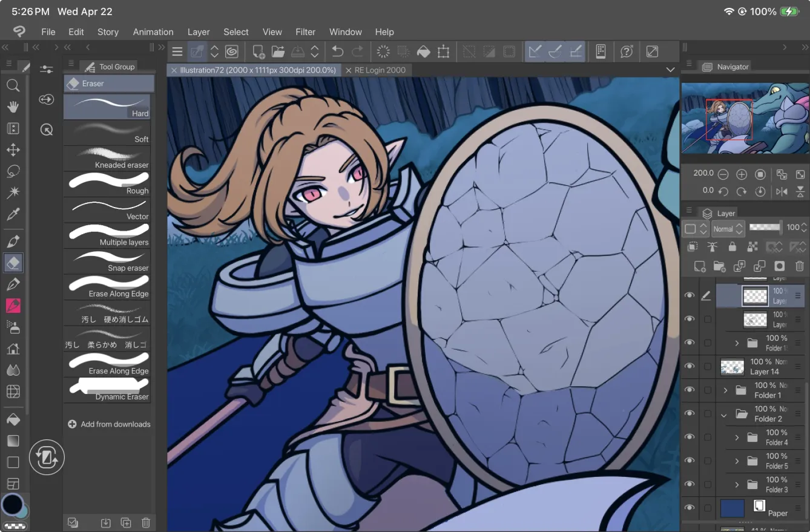Image resolution: width=810 pixels, height=532 pixels.
Task: Click Add from downloads
Action: pos(110,424)
